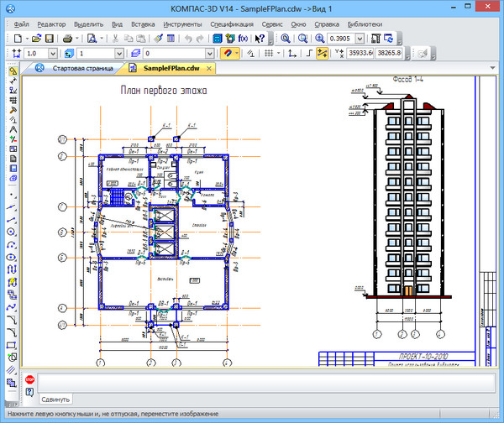
Task: Select the circle drawing tool
Action: click(13, 231)
